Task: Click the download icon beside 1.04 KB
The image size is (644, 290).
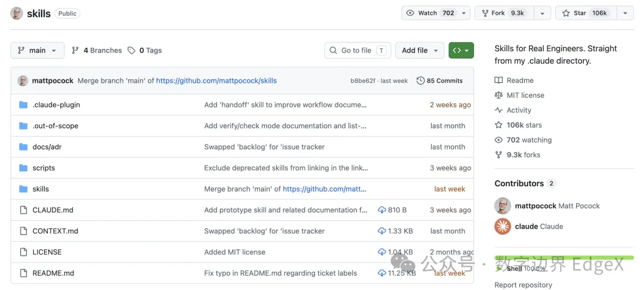Action: [382, 252]
